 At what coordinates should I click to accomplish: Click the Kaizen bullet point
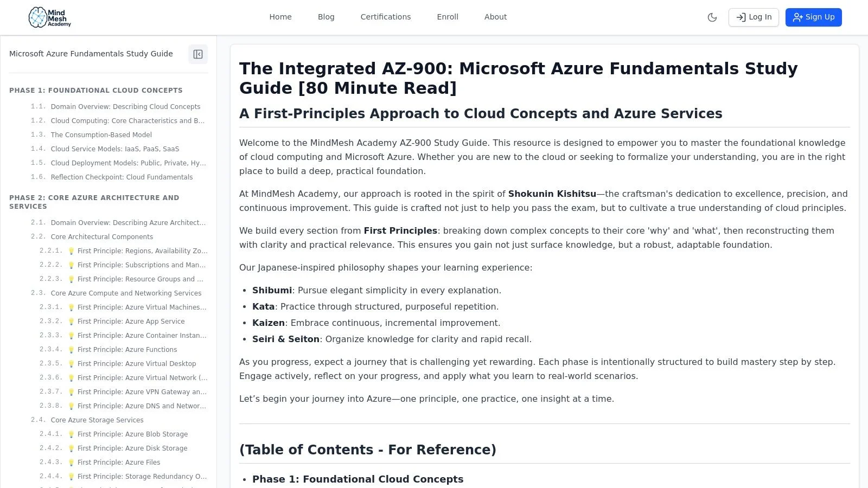(376, 323)
